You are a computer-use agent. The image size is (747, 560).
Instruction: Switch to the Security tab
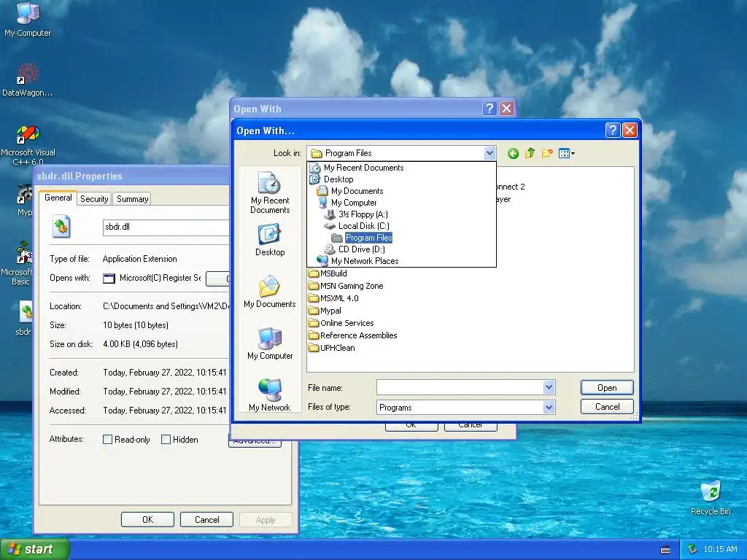point(94,199)
